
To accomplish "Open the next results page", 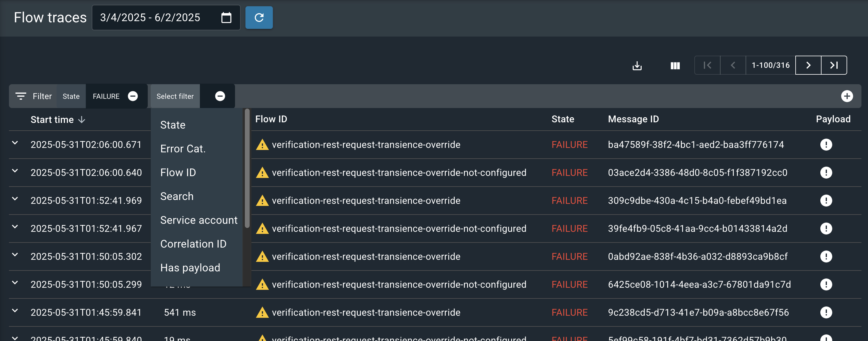I will [x=808, y=65].
